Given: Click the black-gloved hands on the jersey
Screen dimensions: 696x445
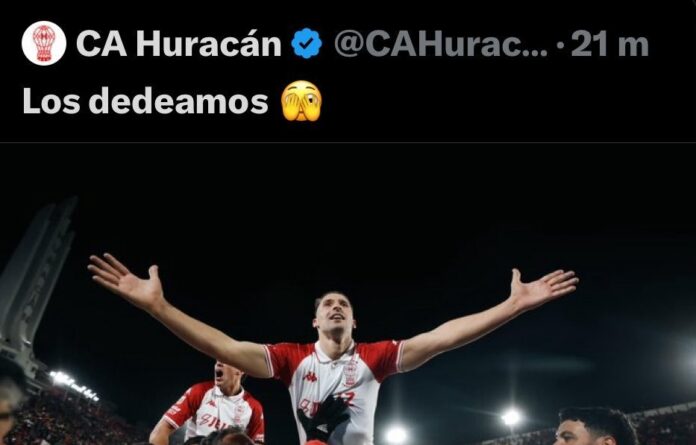Looking at the screenshot, I should pos(324,417).
